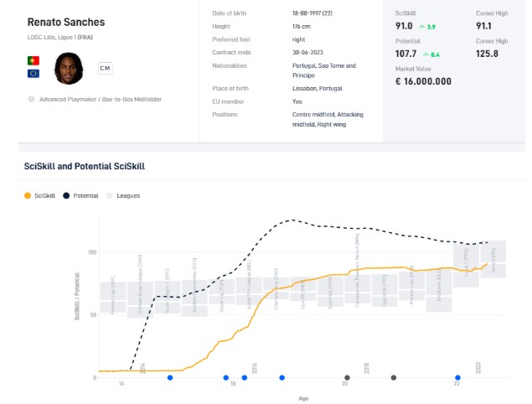Click the grey Leagues legend dot
Viewport: 532px width, 404px height.
tap(109, 195)
